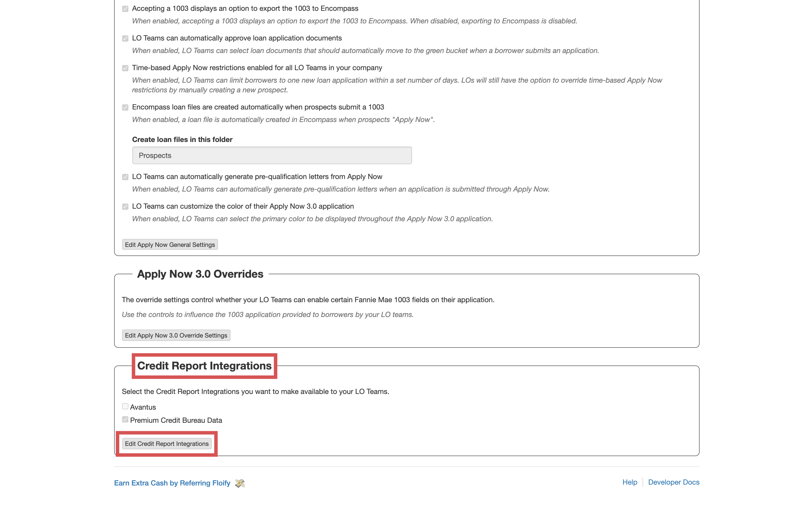
Task: Toggle time-based Apply Now restrictions checkbox
Action: 125,68
